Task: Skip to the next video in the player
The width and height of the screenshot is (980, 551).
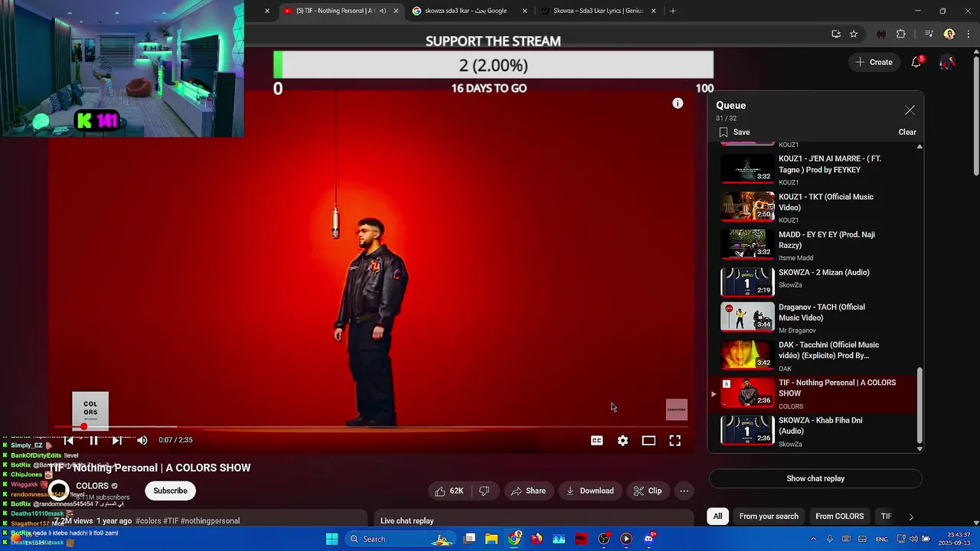Action: pyautogui.click(x=117, y=440)
